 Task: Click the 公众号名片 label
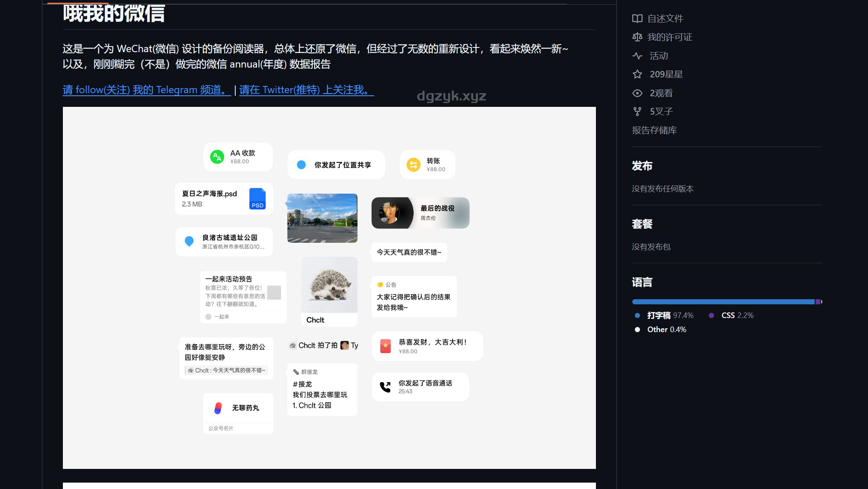point(221,428)
